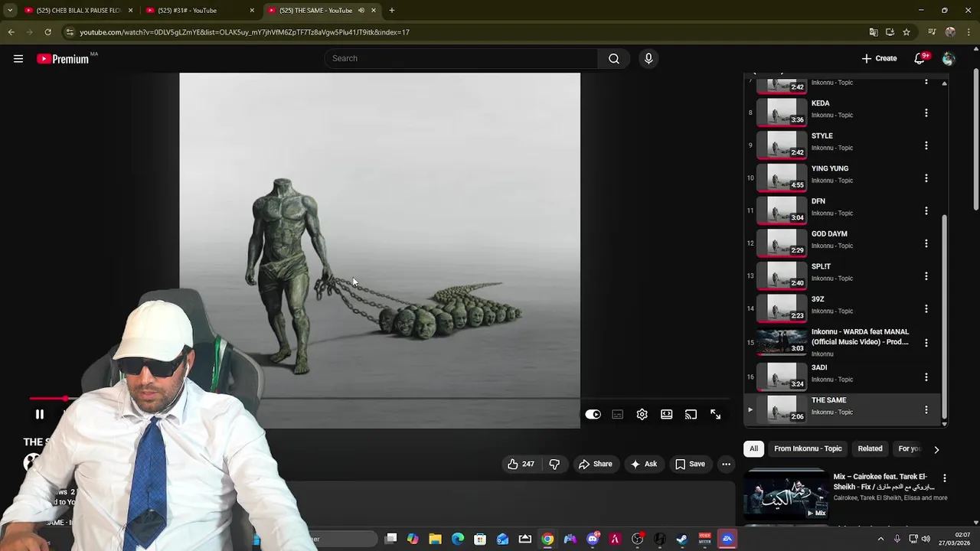Select From Inkonnu - Topic chip
The width and height of the screenshot is (980, 551).
tap(808, 448)
